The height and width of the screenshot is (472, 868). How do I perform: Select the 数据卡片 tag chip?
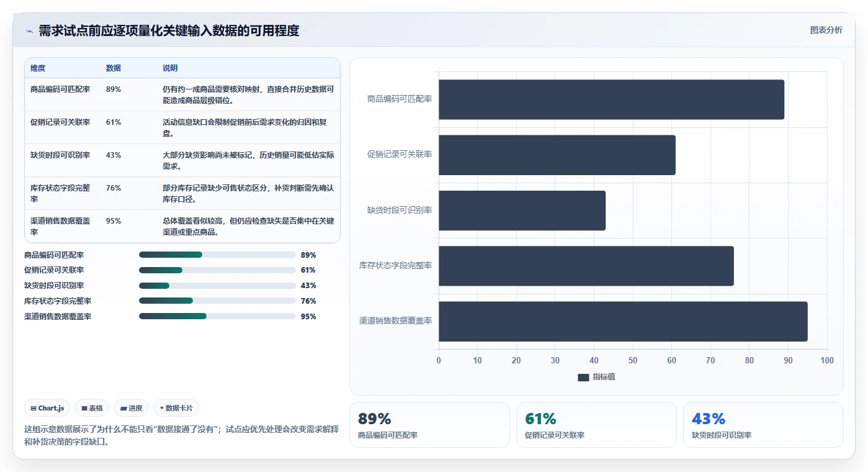176,408
